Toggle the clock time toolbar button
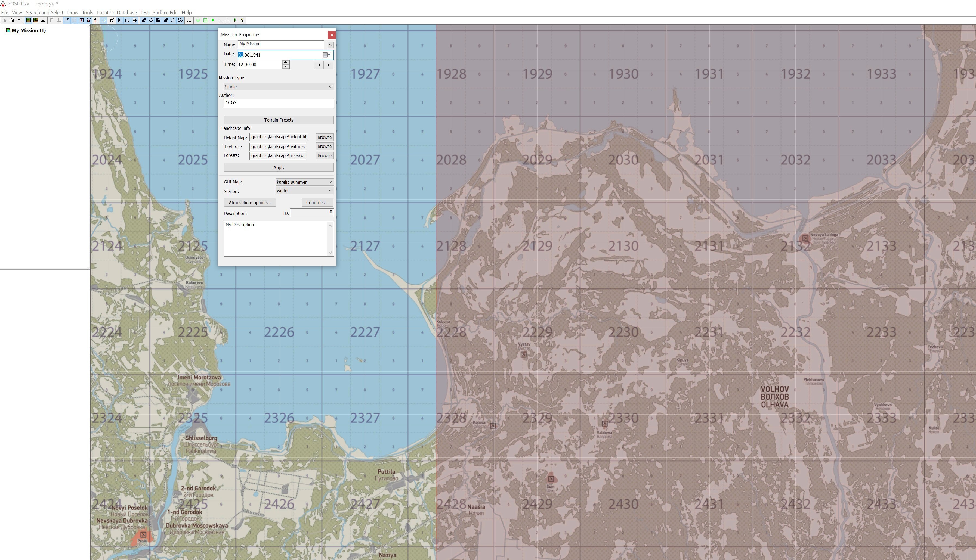This screenshot has height=560, width=976. (104, 20)
